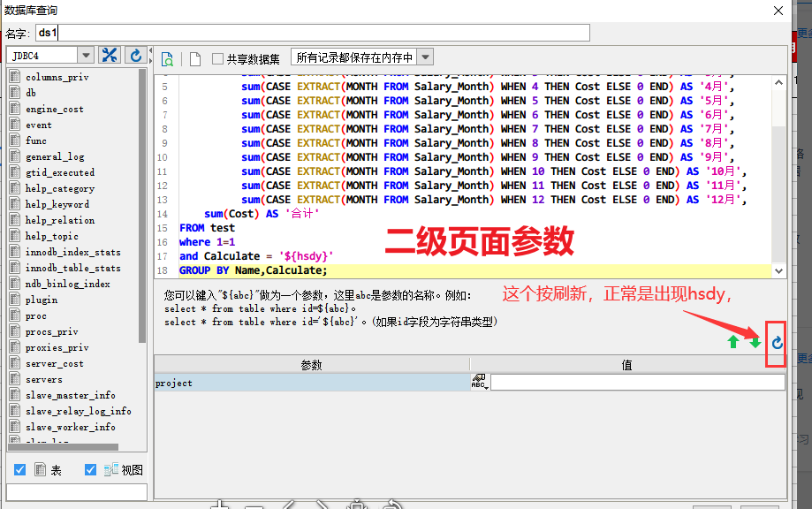Screen dimensions: 812x509
Task: Click the value field for project parameter
Action: pyautogui.click(x=638, y=382)
